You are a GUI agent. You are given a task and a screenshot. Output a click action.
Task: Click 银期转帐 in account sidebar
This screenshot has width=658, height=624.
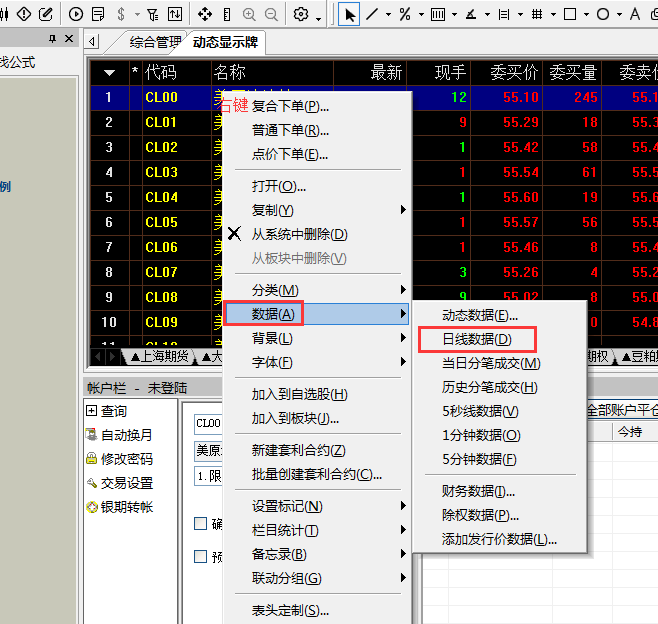(126, 507)
